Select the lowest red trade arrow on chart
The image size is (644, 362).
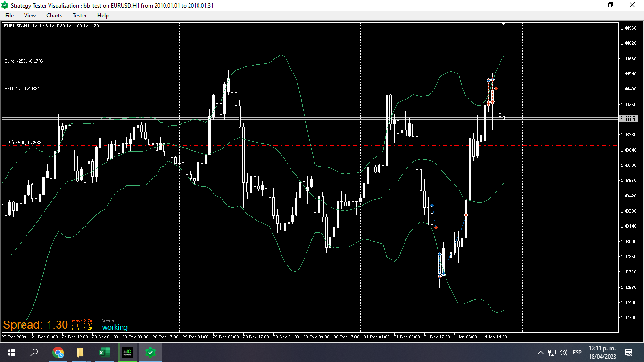click(x=440, y=277)
